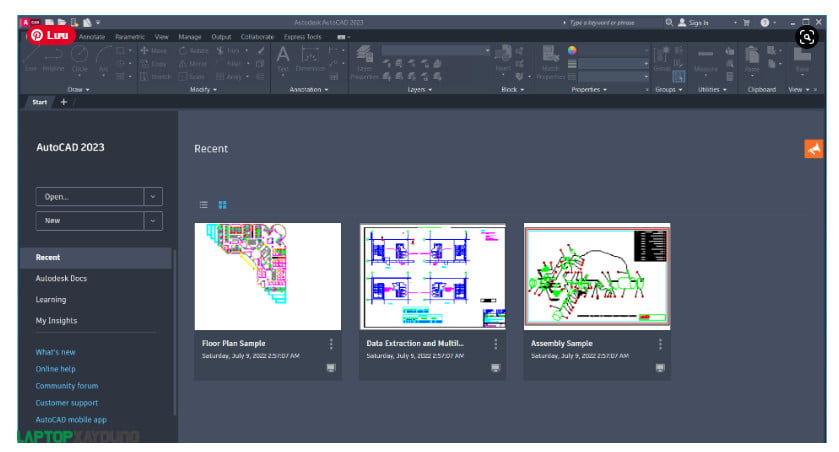This screenshot has height=452, width=839.
Task: Add a new drawing tab with plus
Action: coord(64,102)
